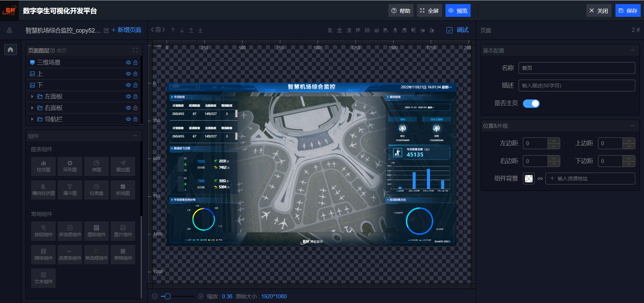Viewport: 644px width, 303px height.
Task: Click the align left toolbar icon
Action: click(x=330, y=30)
